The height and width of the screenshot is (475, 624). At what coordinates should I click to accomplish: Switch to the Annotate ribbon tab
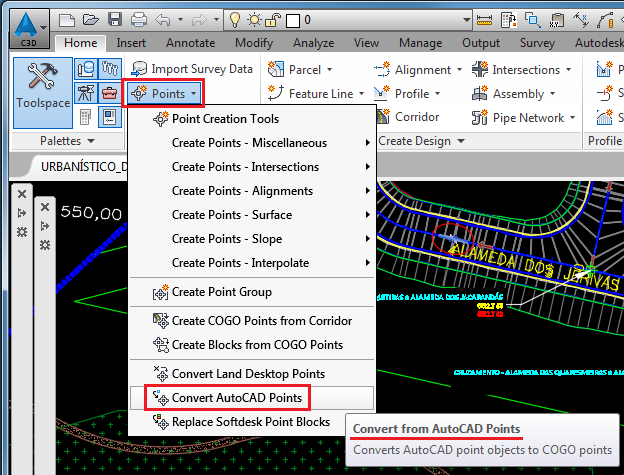click(191, 43)
